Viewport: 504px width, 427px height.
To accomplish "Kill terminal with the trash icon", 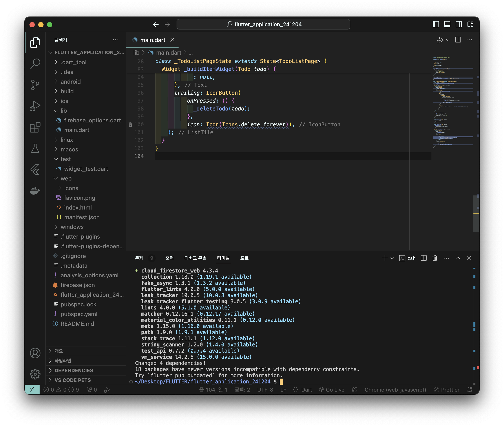I will coord(435,258).
